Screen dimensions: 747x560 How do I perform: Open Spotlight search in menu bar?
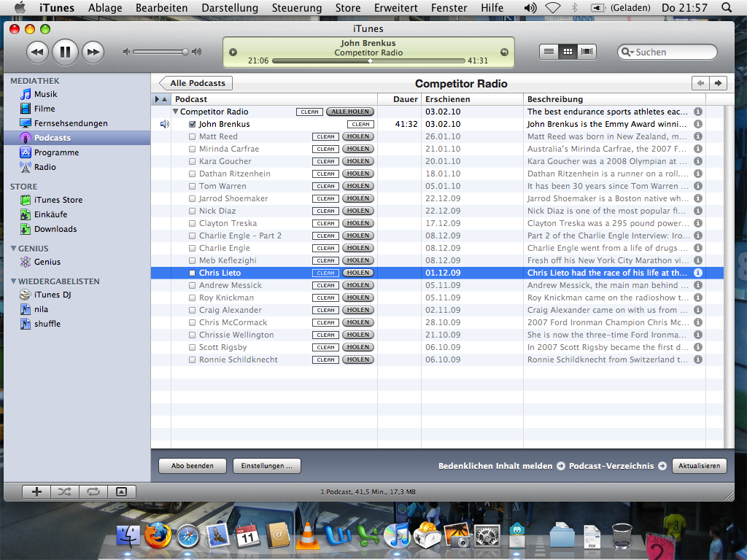click(x=727, y=7)
